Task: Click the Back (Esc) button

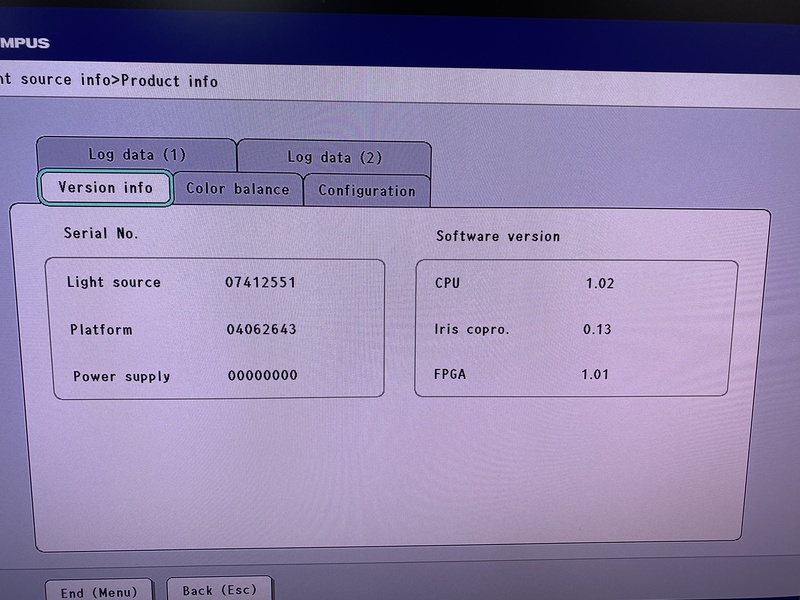Action: (x=219, y=589)
